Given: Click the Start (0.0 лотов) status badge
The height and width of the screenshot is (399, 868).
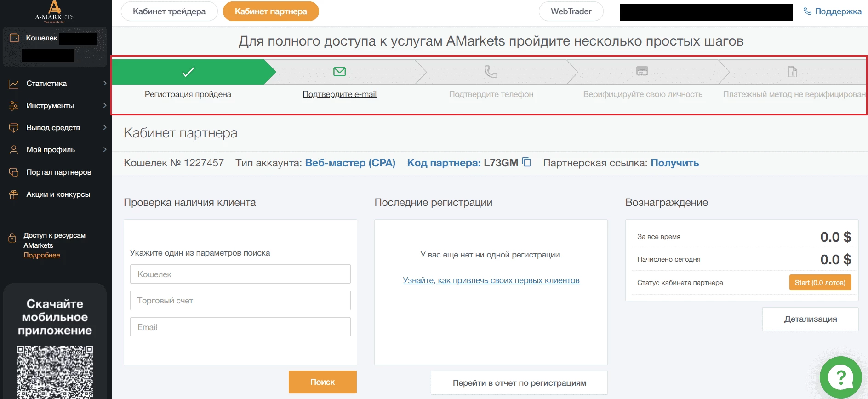Looking at the screenshot, I should coord(820,283).
